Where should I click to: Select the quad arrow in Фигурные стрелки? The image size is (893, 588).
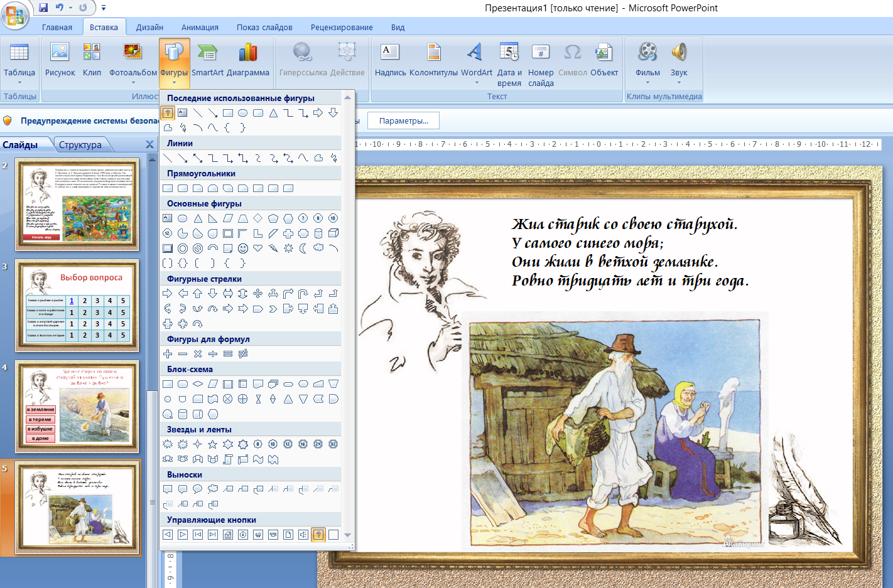coord(258,294)
